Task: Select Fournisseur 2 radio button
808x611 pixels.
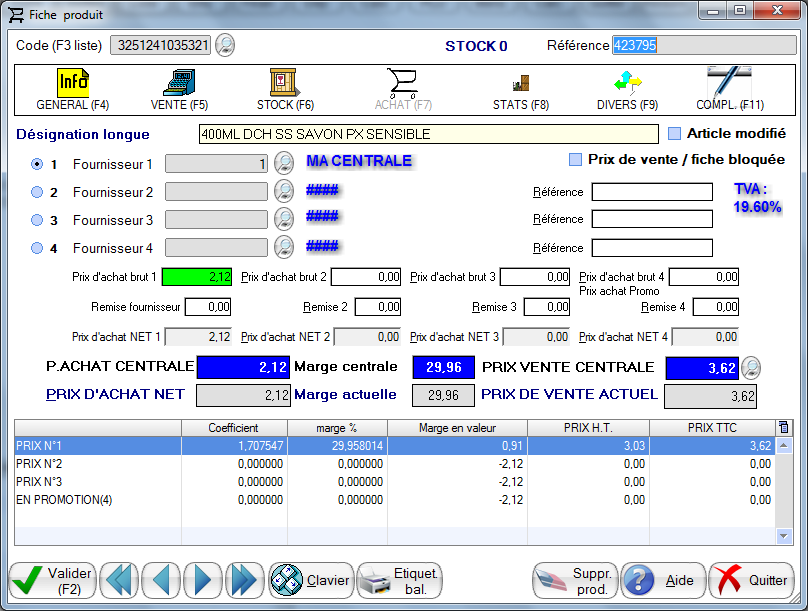Action: tap(37, 192)
